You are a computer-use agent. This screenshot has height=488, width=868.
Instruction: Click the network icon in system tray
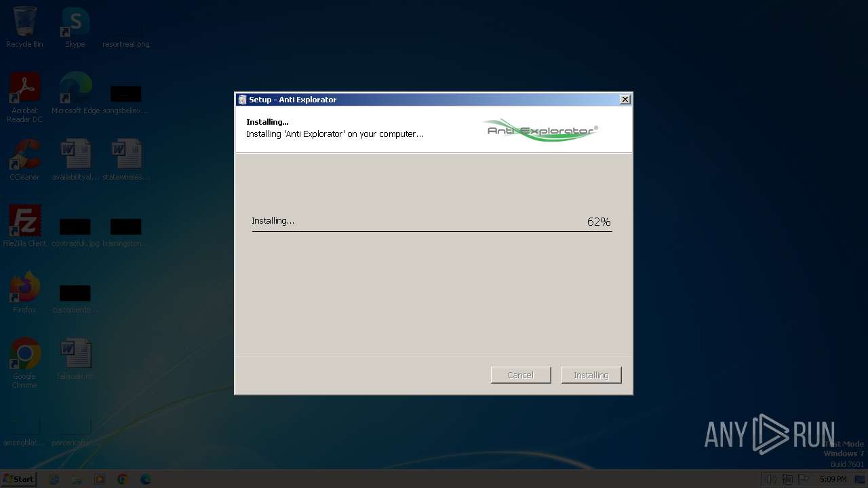click(x=787, y=479)
